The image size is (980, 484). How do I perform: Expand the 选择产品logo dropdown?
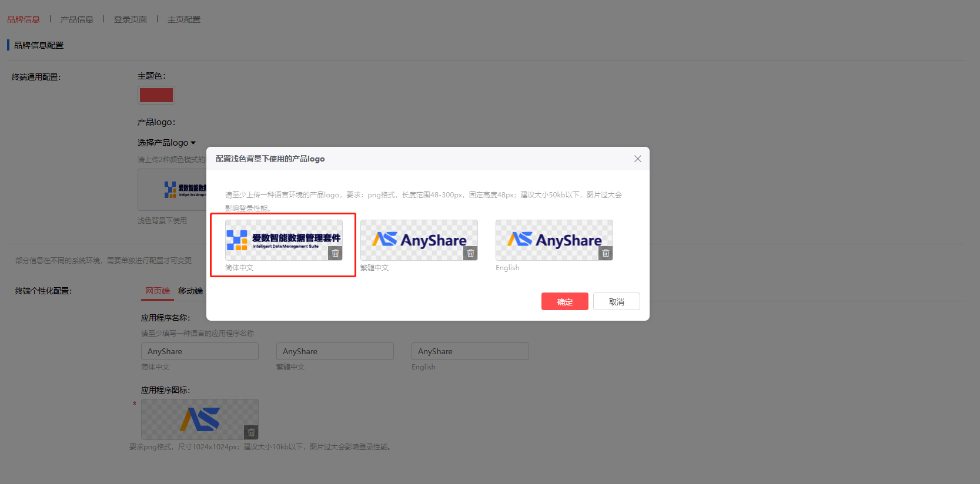[x=166, y=143]
